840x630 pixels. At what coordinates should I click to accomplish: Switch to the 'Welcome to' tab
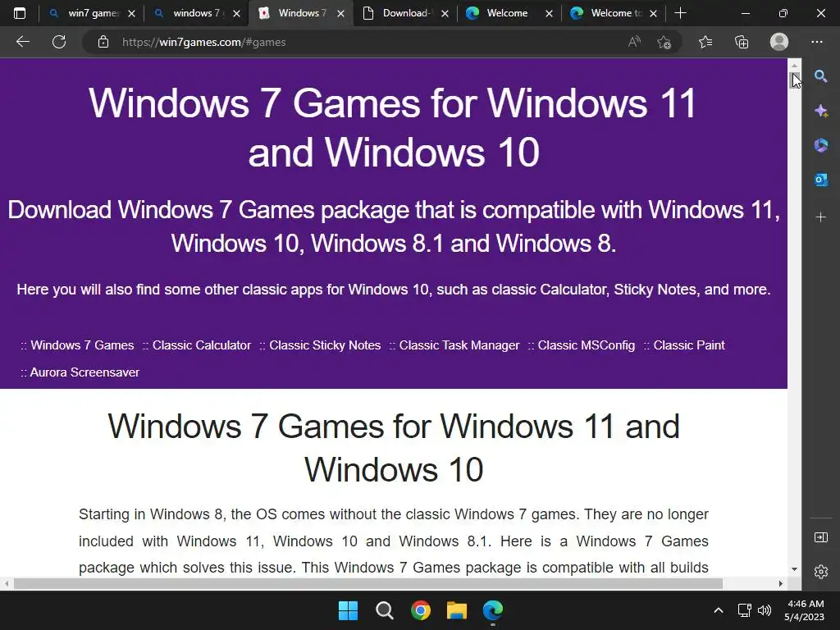point(614,13)
